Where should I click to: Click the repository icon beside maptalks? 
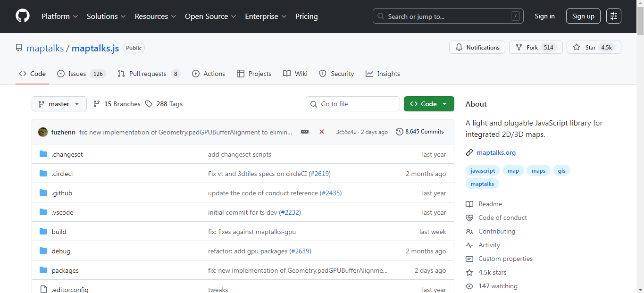(19, 48)
